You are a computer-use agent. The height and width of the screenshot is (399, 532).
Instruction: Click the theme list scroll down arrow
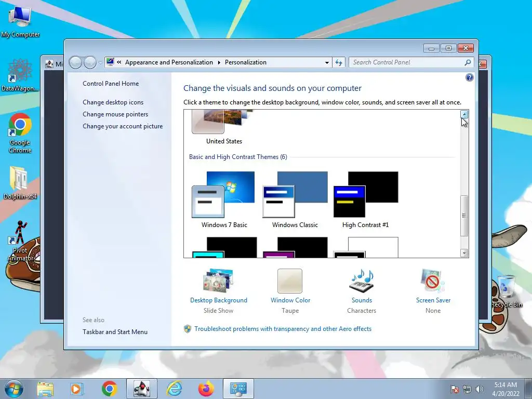click(x=464, y=253)
